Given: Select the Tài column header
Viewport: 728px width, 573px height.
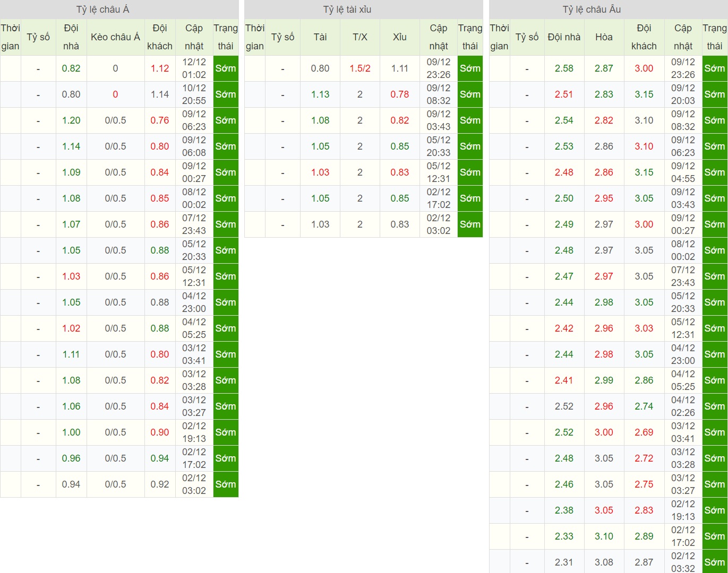Looking at the screenshot, I should (320, 37).
